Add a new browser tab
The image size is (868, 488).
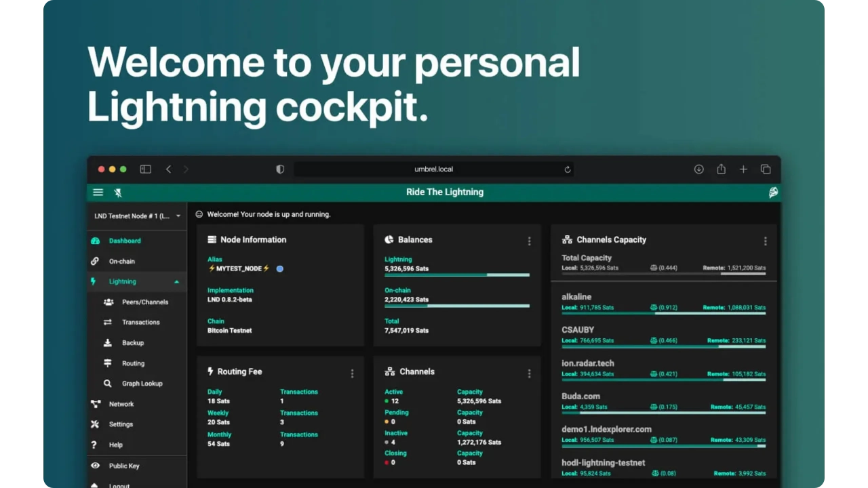(743, 169)
